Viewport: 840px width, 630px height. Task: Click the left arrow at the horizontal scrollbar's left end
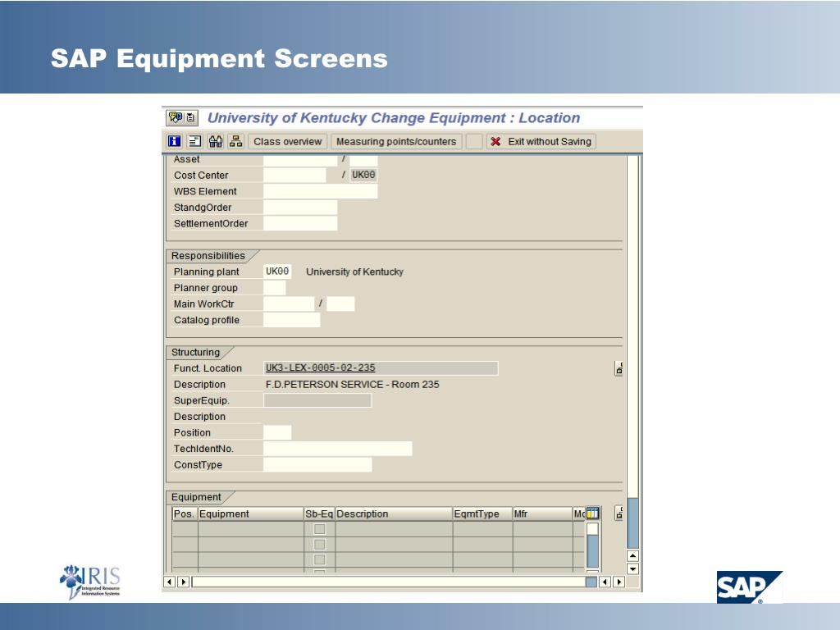pos(170,582)
